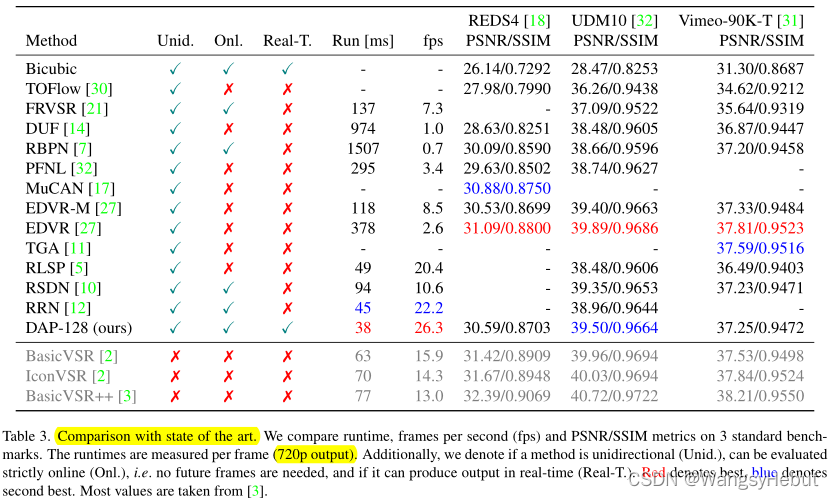834x499 pixels.
Task: Click the Real-T. checkmark in DAP-128 row
Action: pos(287,328)
